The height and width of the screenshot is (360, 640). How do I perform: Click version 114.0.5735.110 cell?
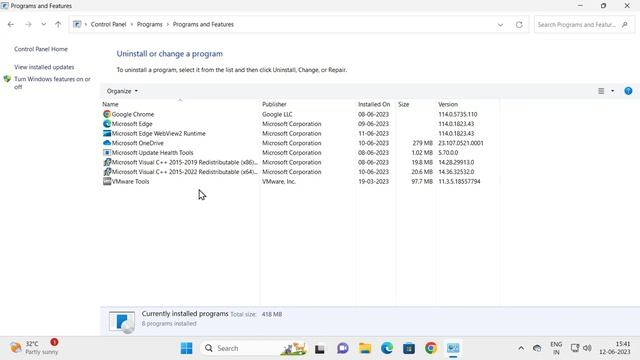point(458,114)
